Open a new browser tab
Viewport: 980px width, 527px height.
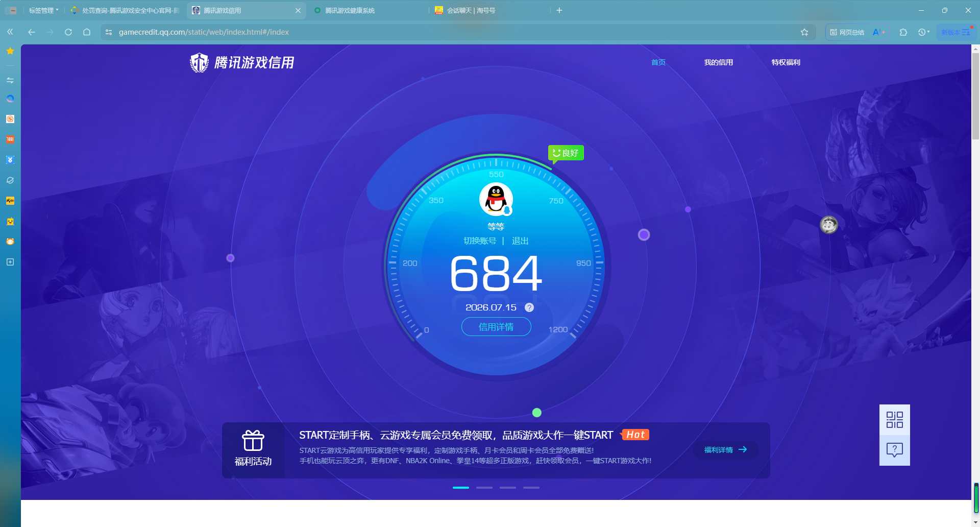tap(559, 10)
